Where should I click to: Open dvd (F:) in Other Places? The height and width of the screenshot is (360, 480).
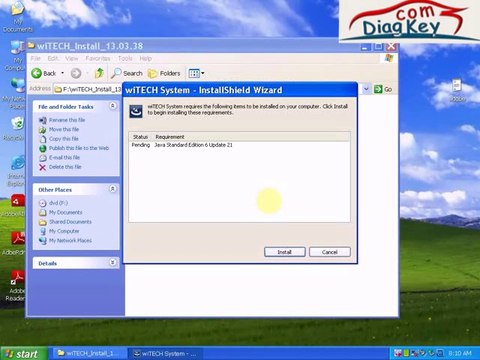(58, 203)
